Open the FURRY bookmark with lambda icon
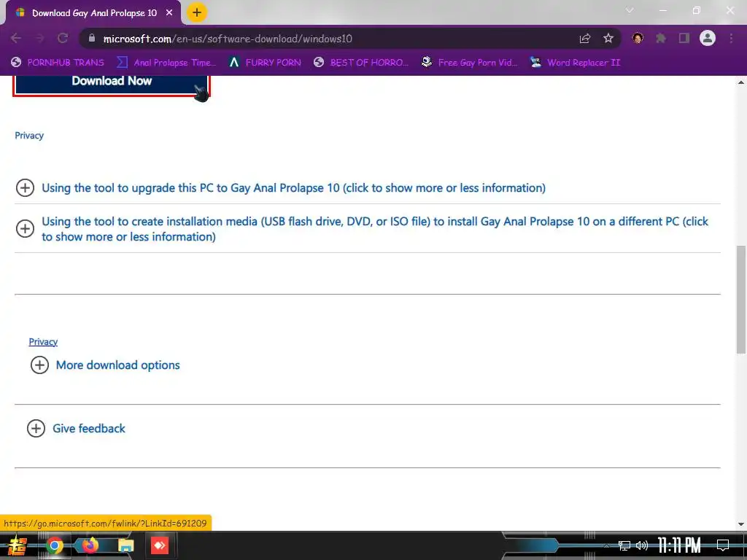 tap(265, 63)
